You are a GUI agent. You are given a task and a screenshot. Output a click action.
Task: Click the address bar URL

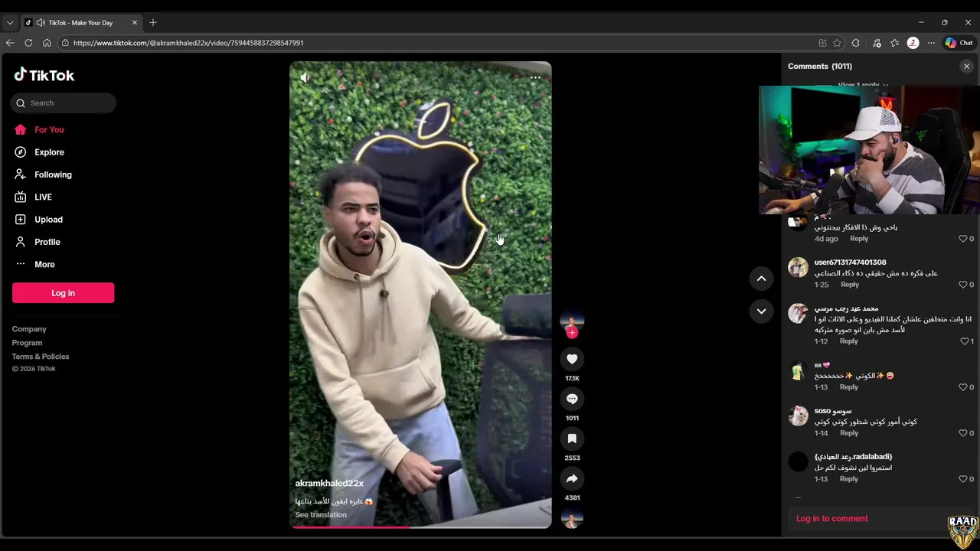[x=188, y=43]
